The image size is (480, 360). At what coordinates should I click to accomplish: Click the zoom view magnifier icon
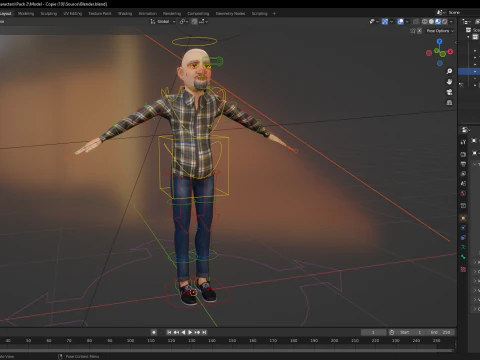(x=449, y=71)
